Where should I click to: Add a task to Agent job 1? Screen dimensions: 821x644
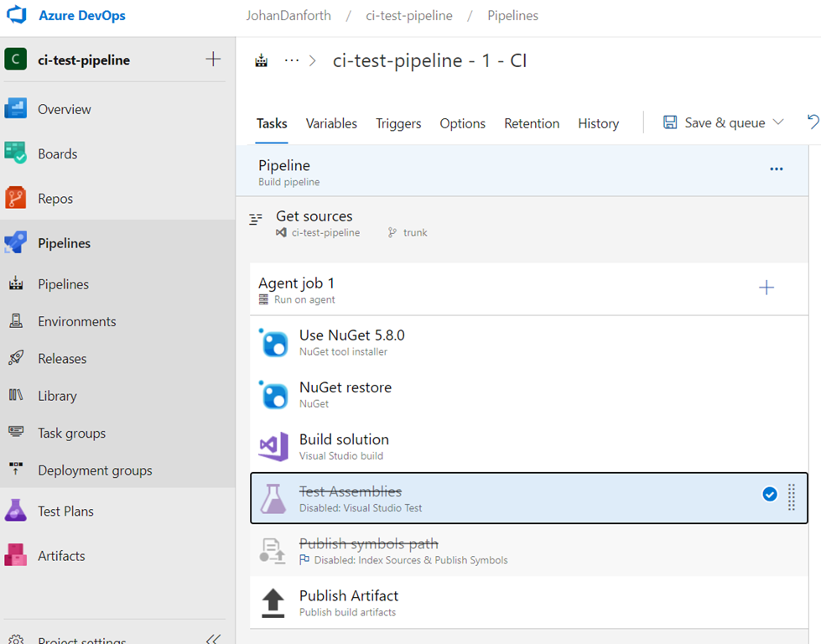coord(766,288)
